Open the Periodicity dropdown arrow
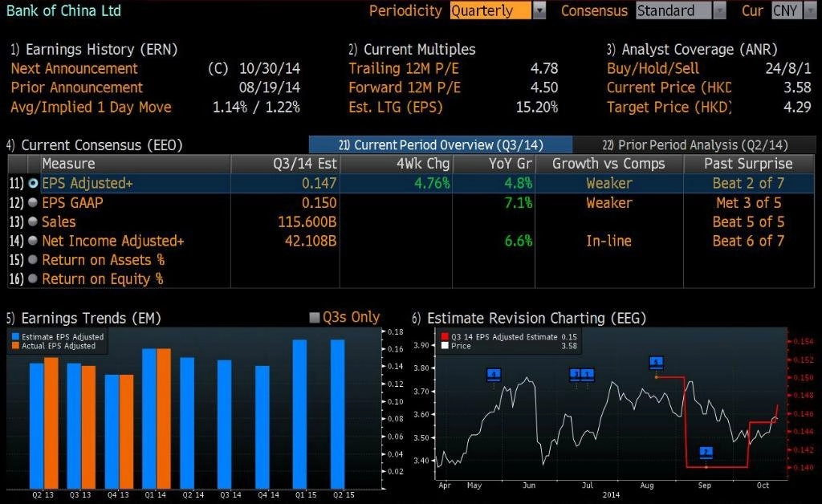Image resolution: width=822 pixels, height=504 pixels. pyautogui.click(x=539, y=10)
